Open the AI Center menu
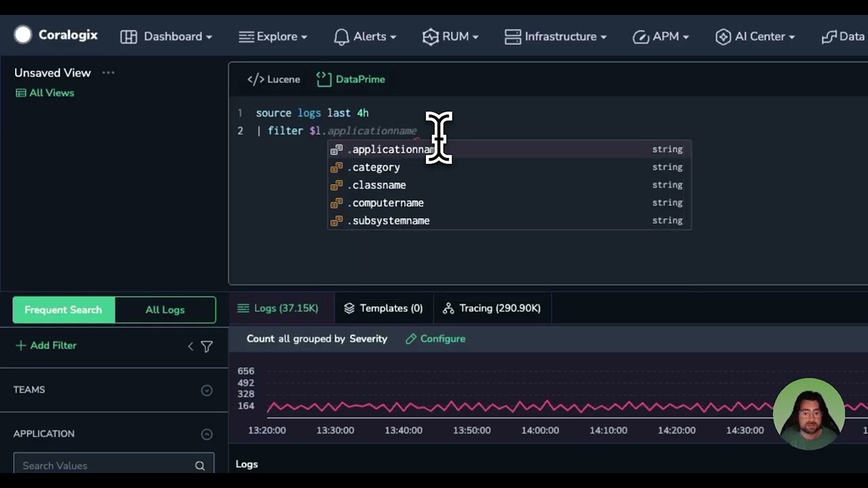This screenshot has width=868, height=488. tap(755, 37)
